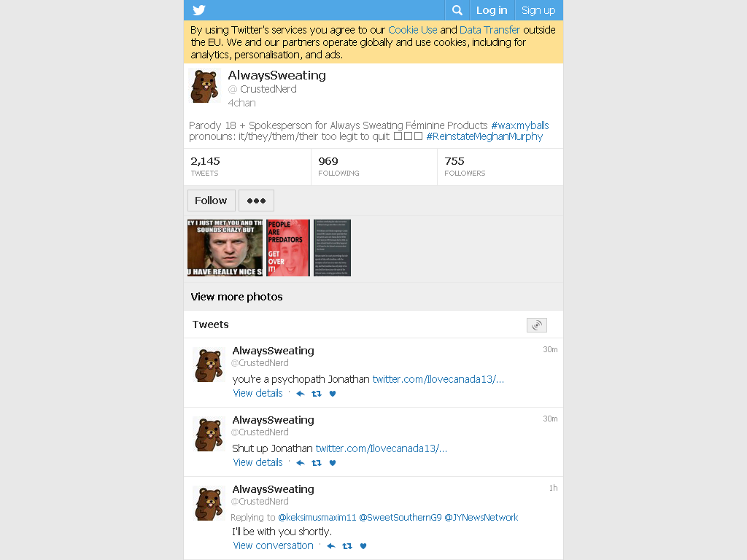
Task: Click the Twitter bird logo
Action: pos(199,10)
